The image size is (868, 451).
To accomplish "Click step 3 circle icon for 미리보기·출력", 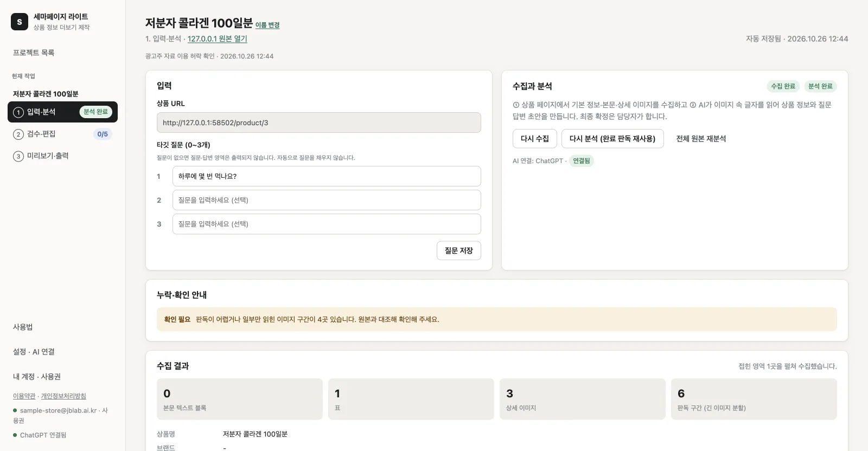I will 18,156.
